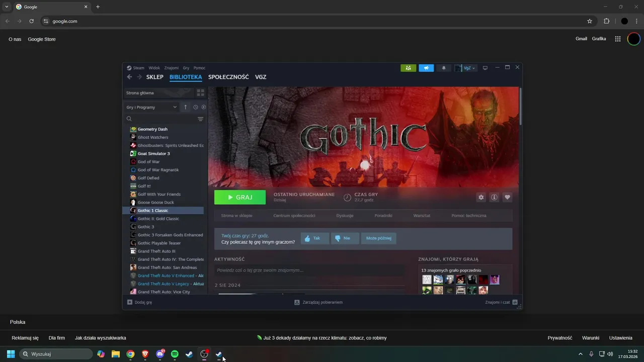Sort library with the up-arrow icon
Screen dimensions: 644x362
tap(185, 107)
